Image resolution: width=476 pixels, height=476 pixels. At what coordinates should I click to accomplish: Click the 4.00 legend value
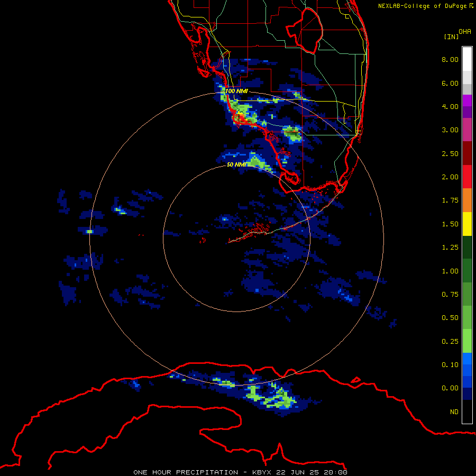click(450, 106)
